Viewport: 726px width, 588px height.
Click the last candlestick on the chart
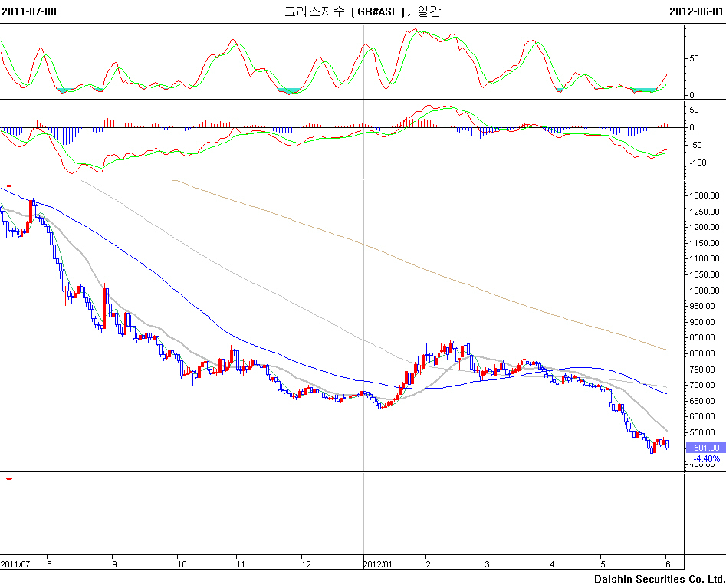click(x=667, y=445)
